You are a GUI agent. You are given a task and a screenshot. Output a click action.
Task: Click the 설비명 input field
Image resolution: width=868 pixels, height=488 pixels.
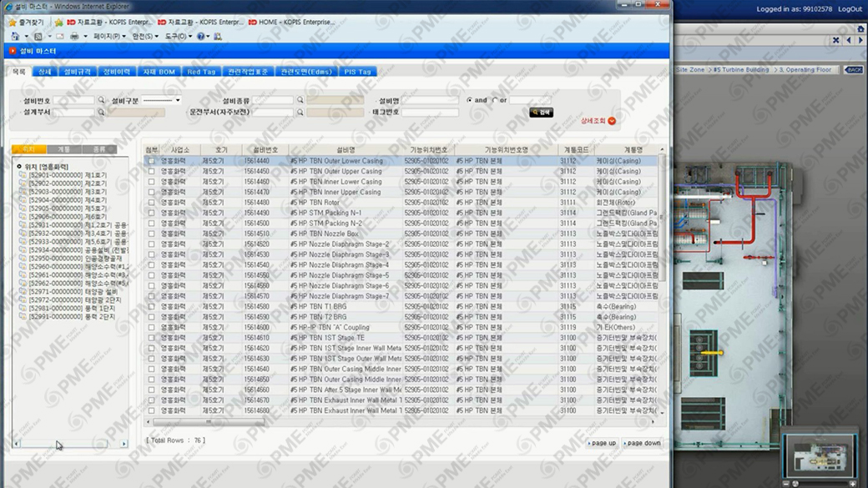pyautogui.click(x=430, y=100)
